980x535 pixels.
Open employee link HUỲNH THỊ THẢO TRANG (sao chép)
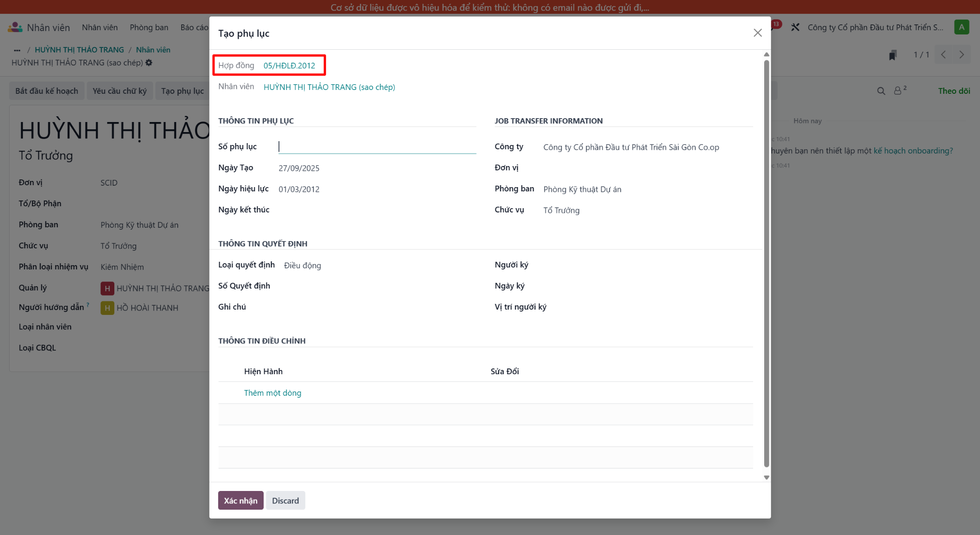(329, 87)
